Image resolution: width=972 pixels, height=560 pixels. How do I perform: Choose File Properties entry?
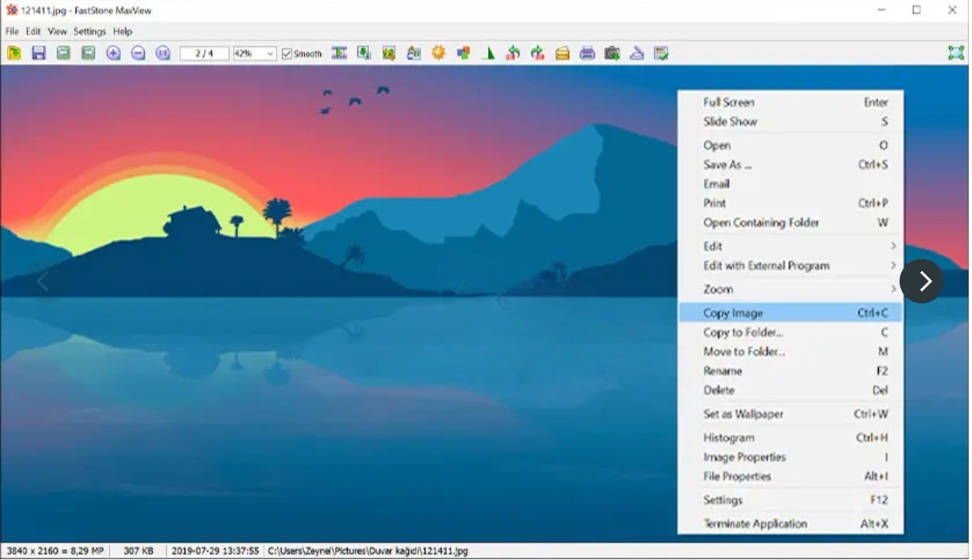790,476
